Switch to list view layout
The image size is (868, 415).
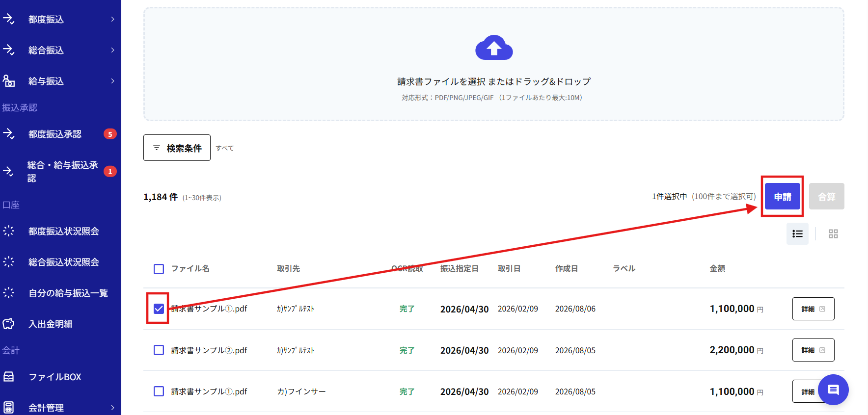pos(797,234)
